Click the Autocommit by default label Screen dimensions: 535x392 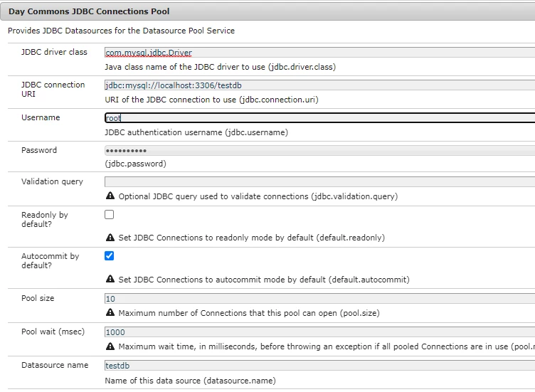[50, 260]
